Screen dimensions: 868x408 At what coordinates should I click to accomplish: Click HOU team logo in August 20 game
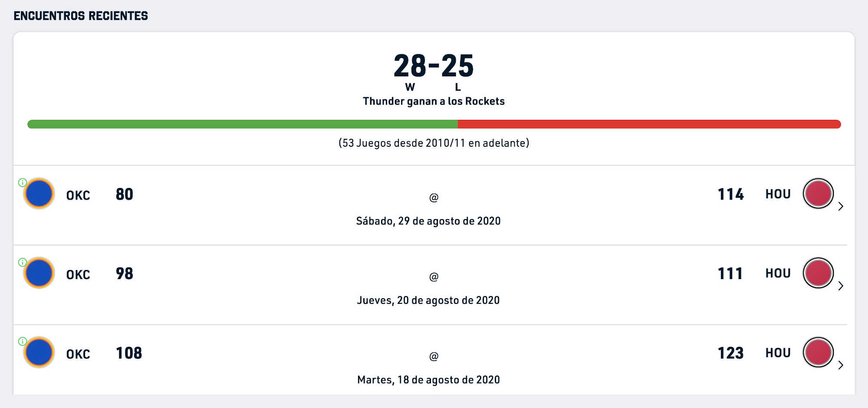[x=818, y=273]
